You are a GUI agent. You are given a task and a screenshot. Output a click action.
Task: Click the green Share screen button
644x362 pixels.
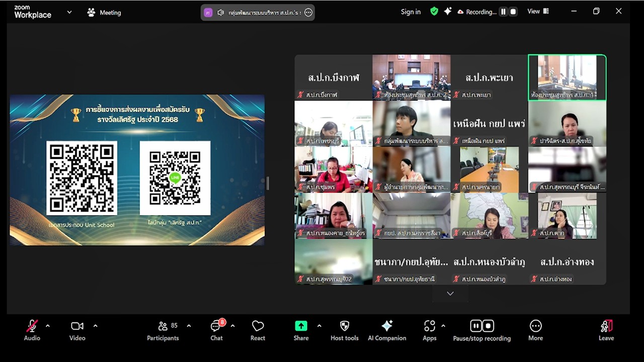301,330
